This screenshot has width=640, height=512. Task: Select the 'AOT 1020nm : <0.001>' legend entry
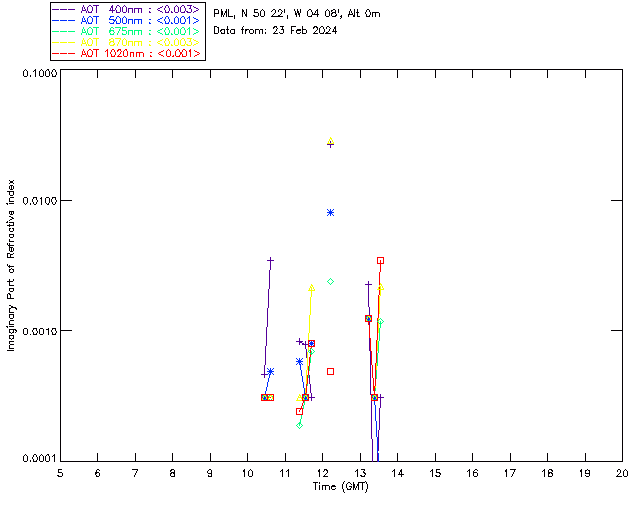(x=126, y=53)
